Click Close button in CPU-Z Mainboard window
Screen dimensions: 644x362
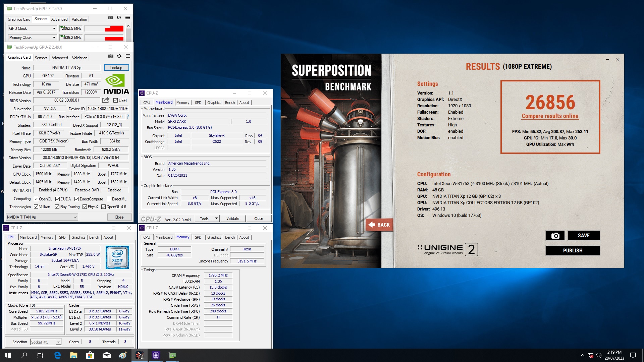tap(259, 219)
